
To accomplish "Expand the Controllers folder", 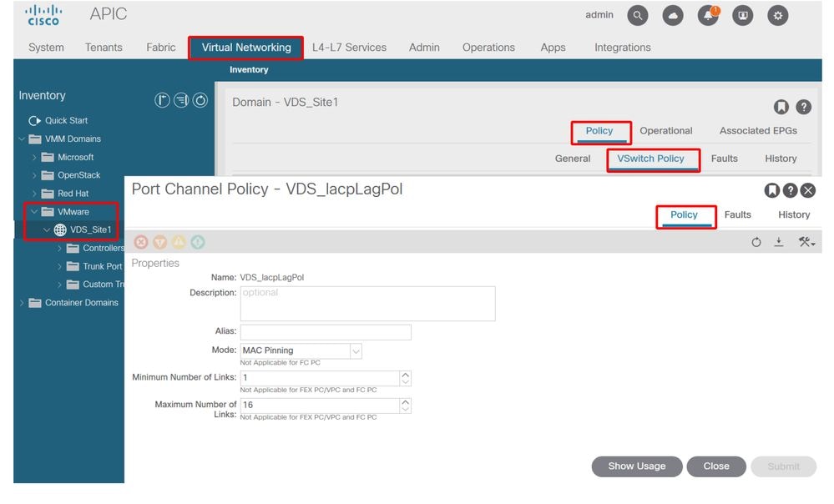I will pos(59,249).
